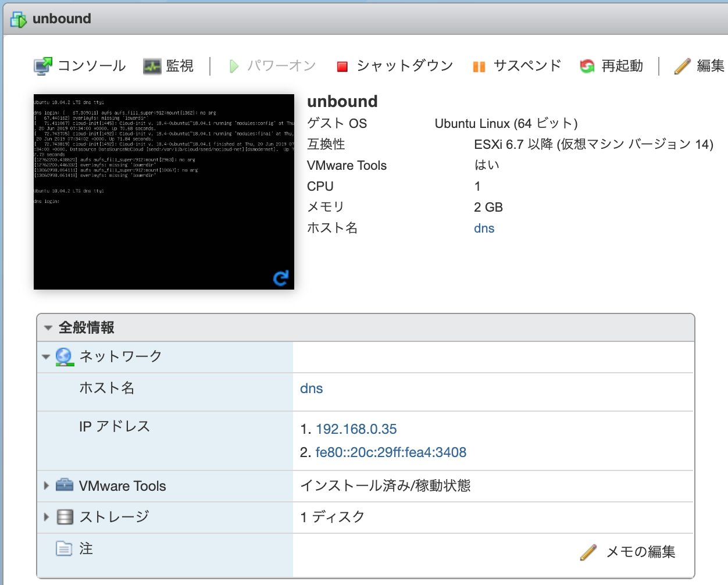This screenshot has width=728, height=585.
Task: Click the ストレージ disk icon
Action: pos(65,517)
